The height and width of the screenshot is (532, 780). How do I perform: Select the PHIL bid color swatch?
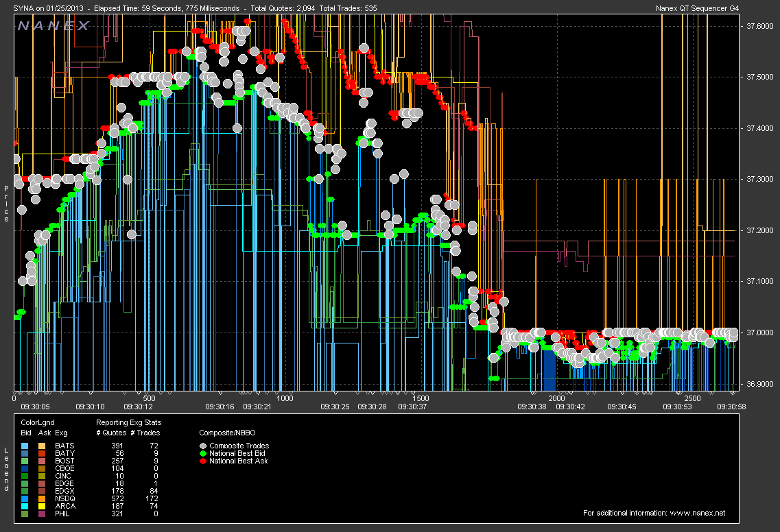(25, 513)
